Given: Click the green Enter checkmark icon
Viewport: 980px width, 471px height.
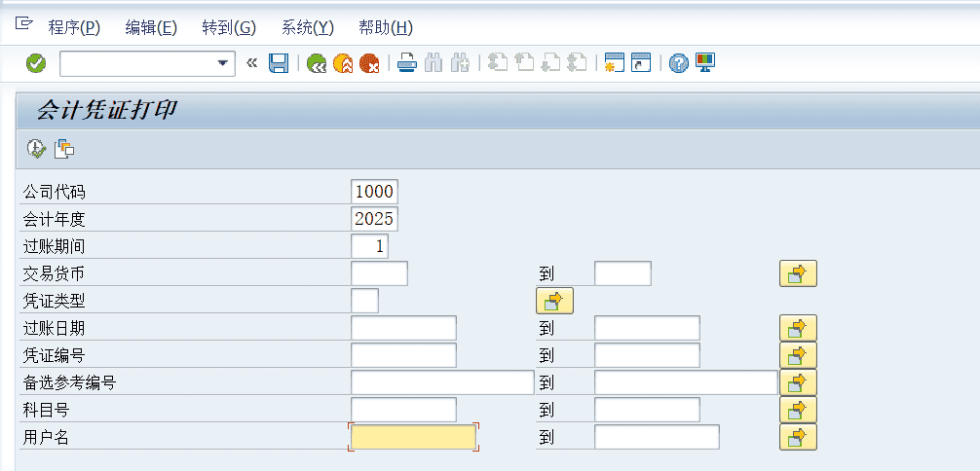Looking at the screenshot, I should (x=36, y=63).
